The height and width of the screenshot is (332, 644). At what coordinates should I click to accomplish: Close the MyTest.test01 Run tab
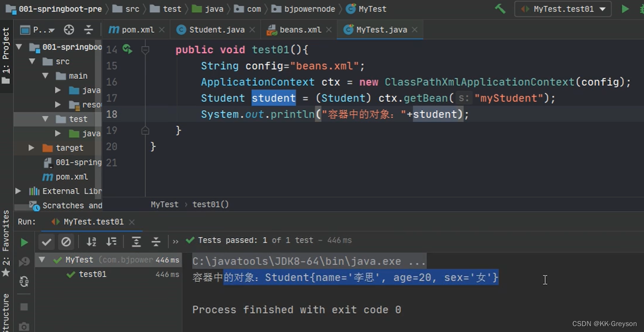132,222
